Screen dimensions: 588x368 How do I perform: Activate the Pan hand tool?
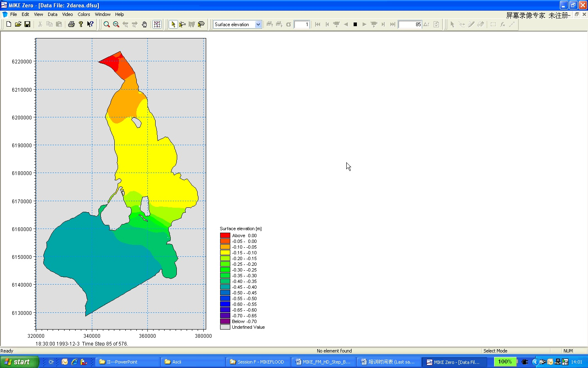(144, 25)
